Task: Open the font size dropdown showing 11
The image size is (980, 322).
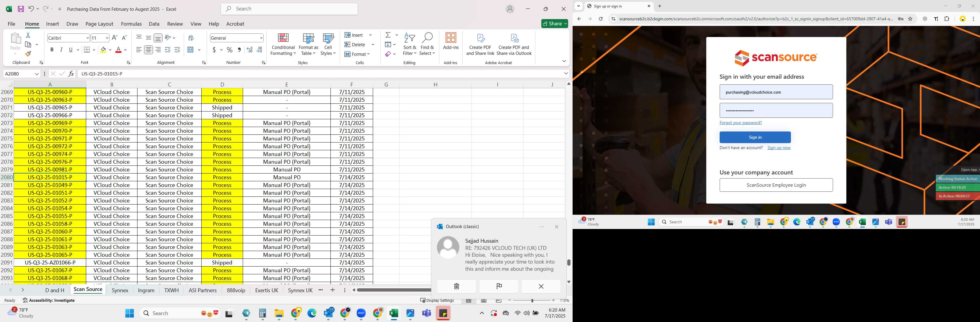Action: (107, 38)
